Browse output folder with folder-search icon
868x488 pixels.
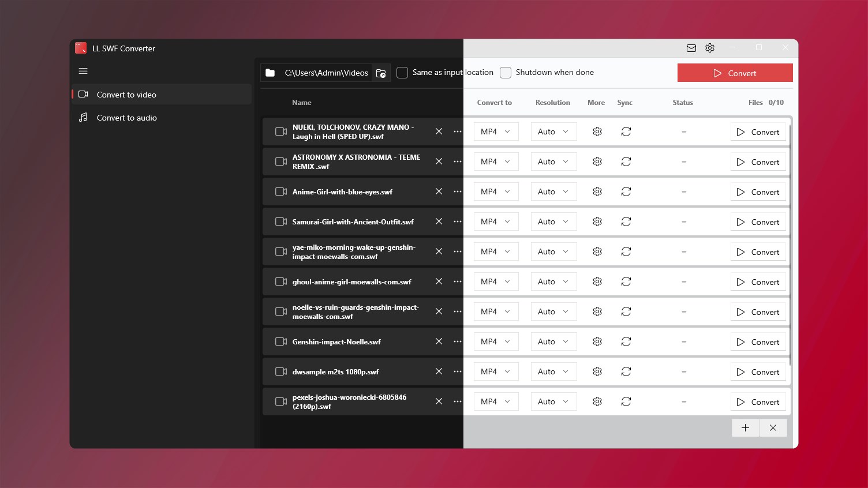point(381,73)
